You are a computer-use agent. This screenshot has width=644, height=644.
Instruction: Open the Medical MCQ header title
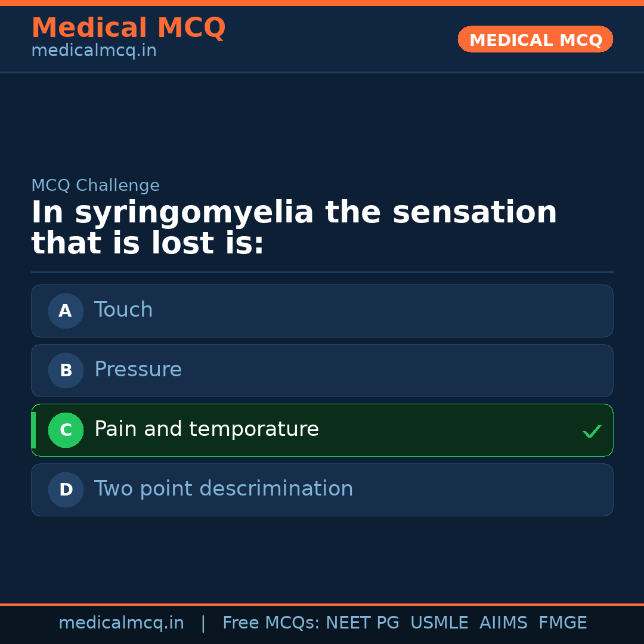tap(128, 28)
